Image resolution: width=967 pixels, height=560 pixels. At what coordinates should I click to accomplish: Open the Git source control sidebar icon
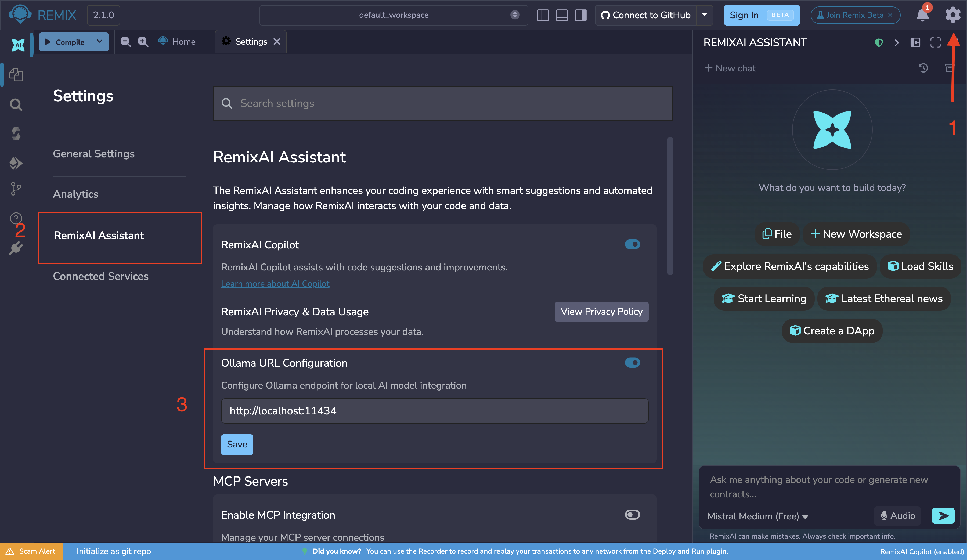[16, 189]
